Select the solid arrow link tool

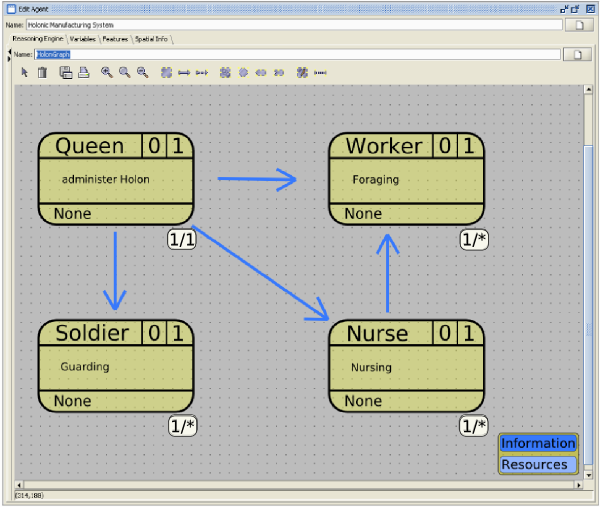(x=184, y=72)
